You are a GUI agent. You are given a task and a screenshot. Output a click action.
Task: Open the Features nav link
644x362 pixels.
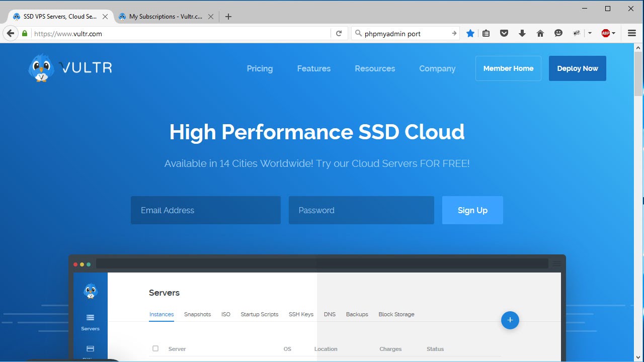pos(314,68)
